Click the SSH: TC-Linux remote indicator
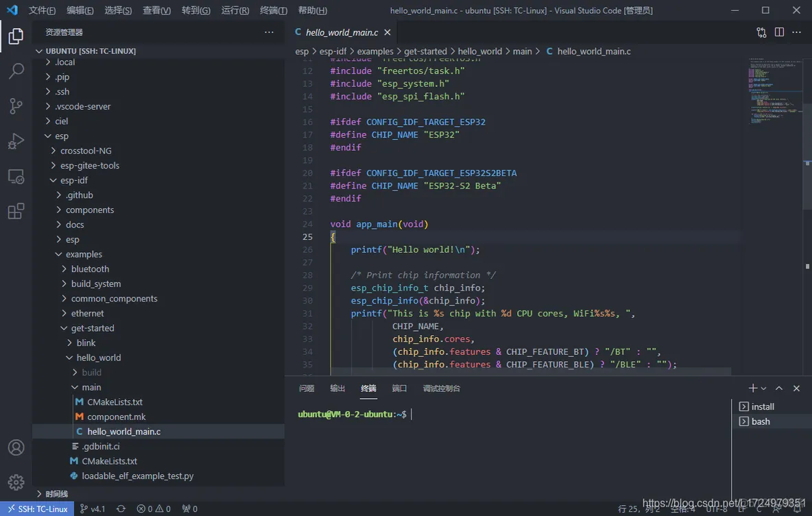 pos(37,509)
